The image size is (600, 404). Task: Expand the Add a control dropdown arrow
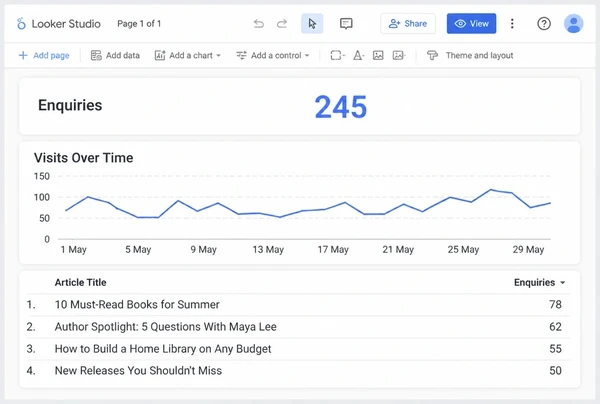click(307, 55)
